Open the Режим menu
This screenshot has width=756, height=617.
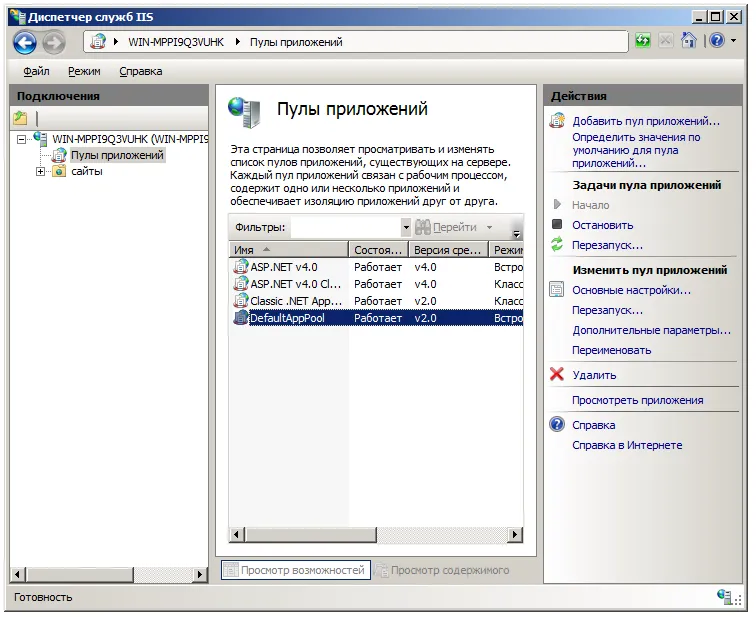84,71
